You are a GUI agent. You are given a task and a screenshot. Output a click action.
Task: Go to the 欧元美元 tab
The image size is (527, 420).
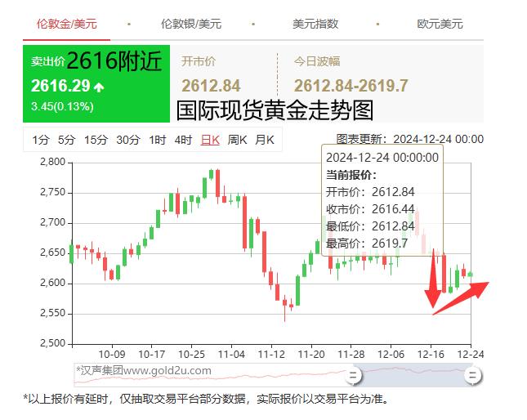point(439,24)
